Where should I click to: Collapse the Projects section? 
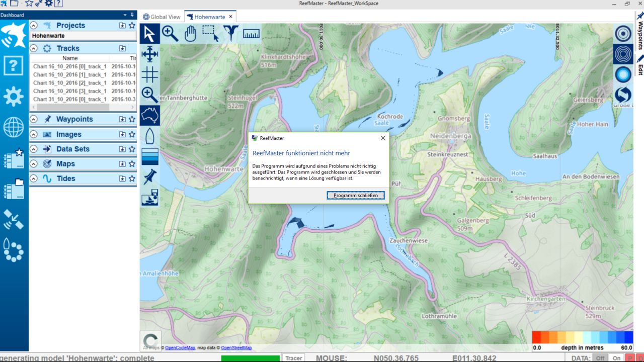(34, 25)
